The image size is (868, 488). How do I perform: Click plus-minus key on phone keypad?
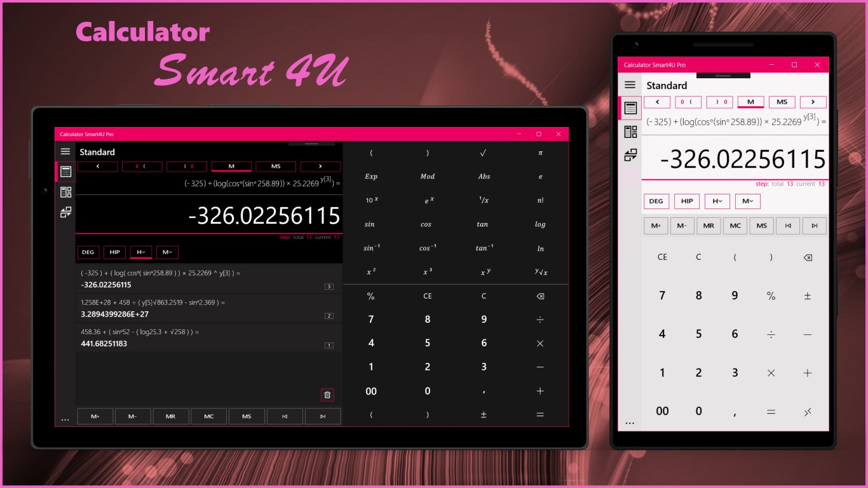pyautogui.click(x=808, y=296)
